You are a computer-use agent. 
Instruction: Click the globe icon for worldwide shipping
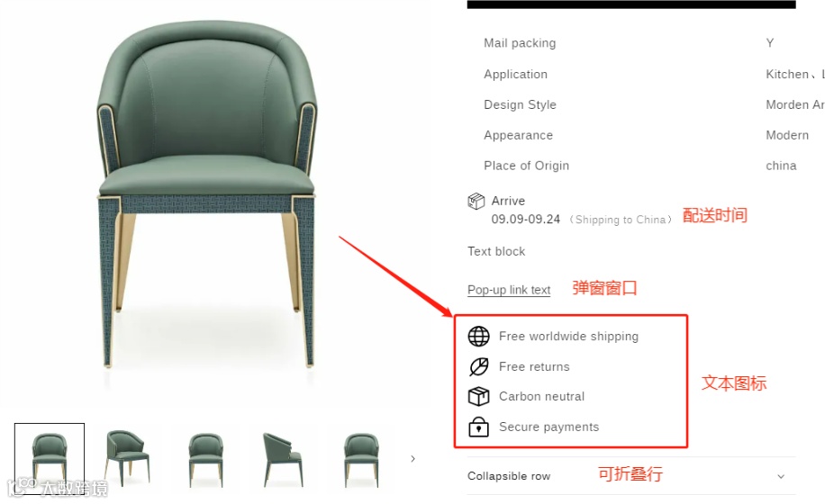478,337
